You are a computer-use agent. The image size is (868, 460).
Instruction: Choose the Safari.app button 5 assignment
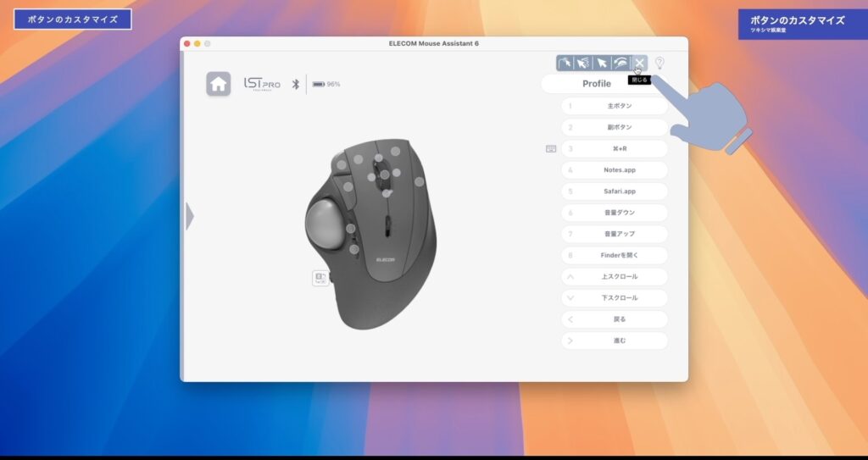[615, 191]
